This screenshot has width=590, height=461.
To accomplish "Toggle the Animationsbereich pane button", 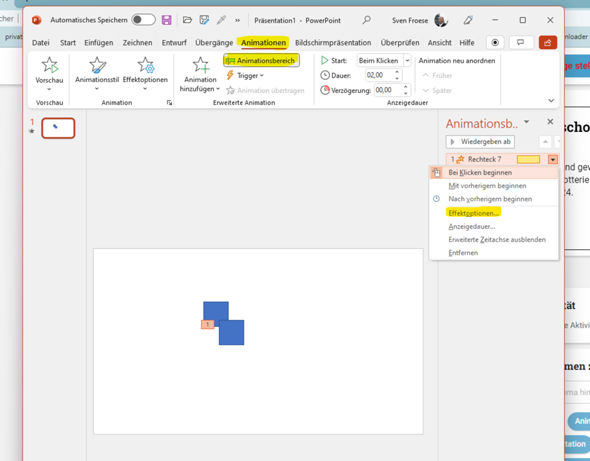I will (x=261, y=60).
